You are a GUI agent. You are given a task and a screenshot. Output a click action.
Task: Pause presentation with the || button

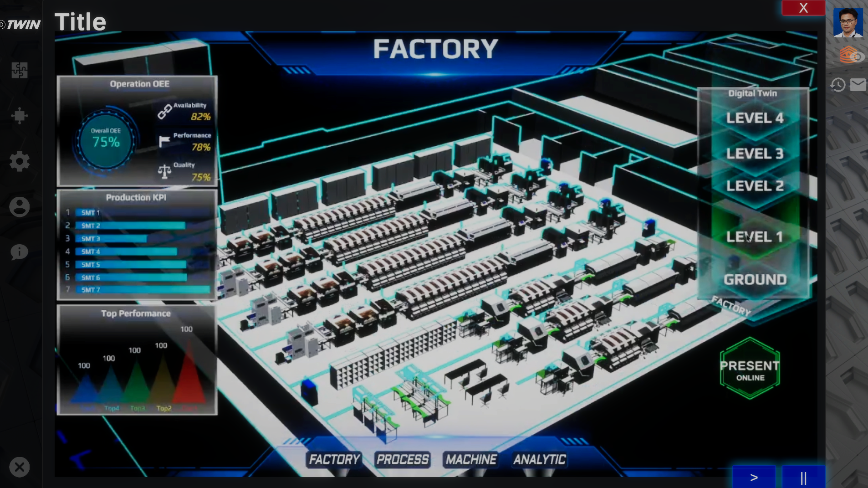[803, 477]
